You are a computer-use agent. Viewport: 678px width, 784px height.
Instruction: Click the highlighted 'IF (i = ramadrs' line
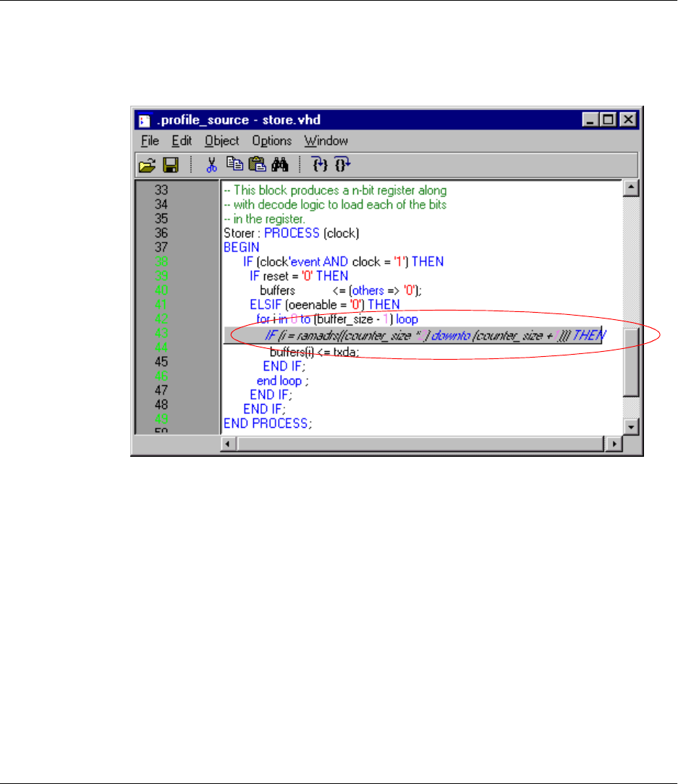(412, 335)
